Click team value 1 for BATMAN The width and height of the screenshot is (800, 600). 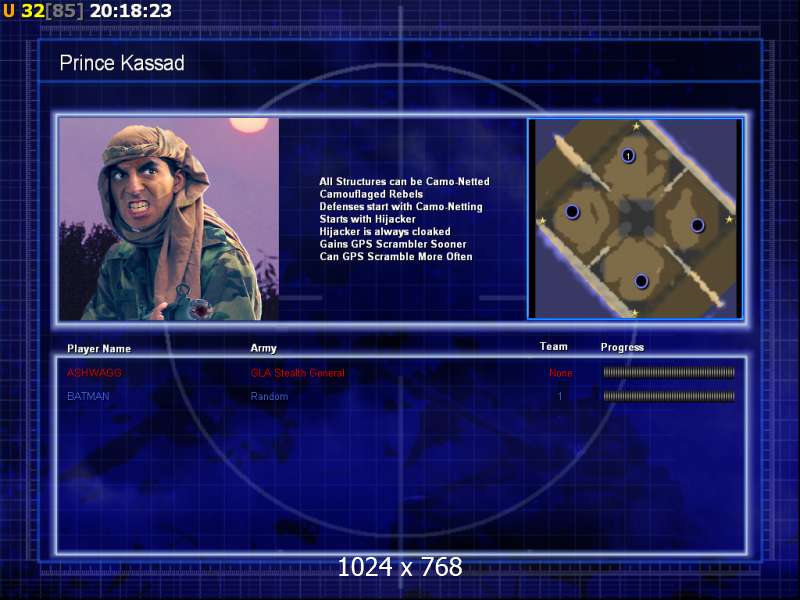click(560, 396)
